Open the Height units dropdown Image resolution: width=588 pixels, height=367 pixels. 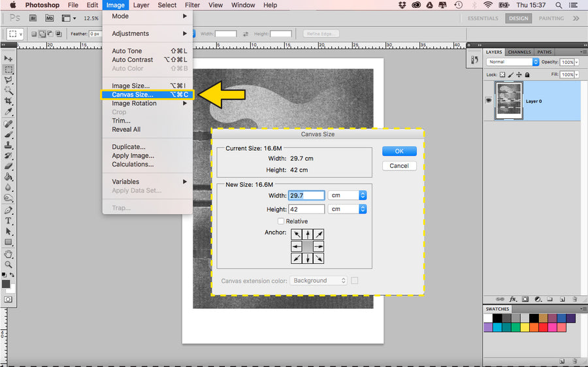[347, 210]
